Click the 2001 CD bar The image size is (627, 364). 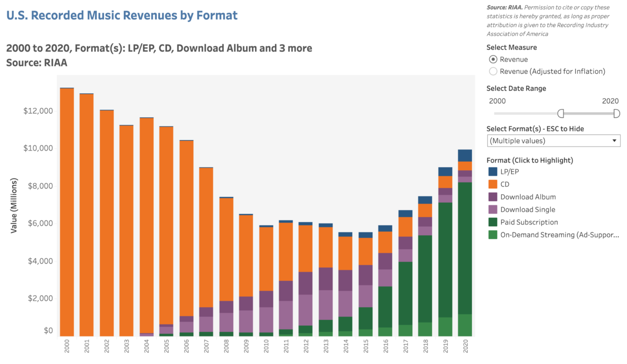(x=87, y=215)
